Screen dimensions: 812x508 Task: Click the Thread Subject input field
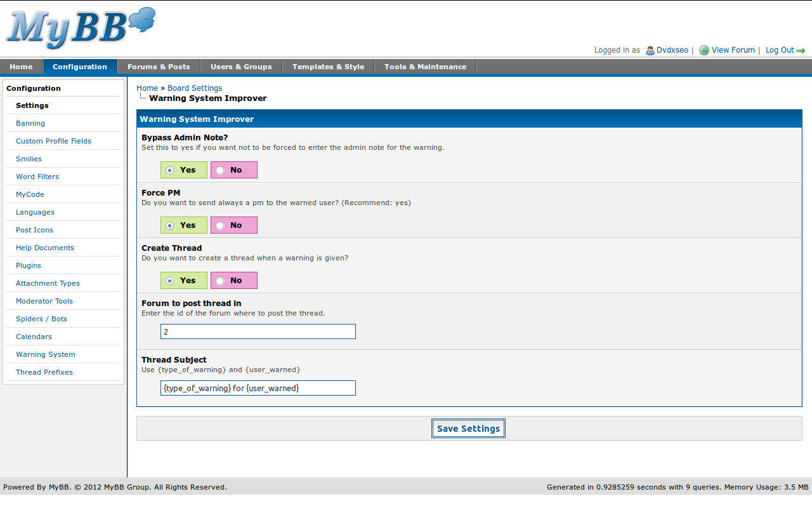click(x=258, y=388)
